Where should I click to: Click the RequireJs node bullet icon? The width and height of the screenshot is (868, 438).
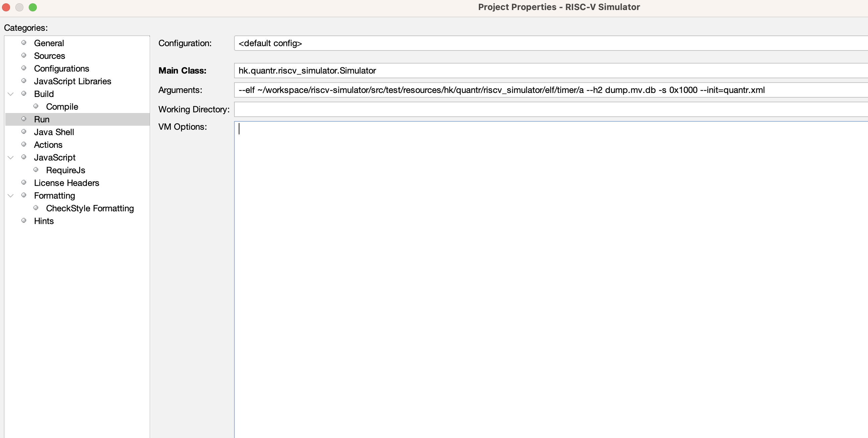coord(36,170)
